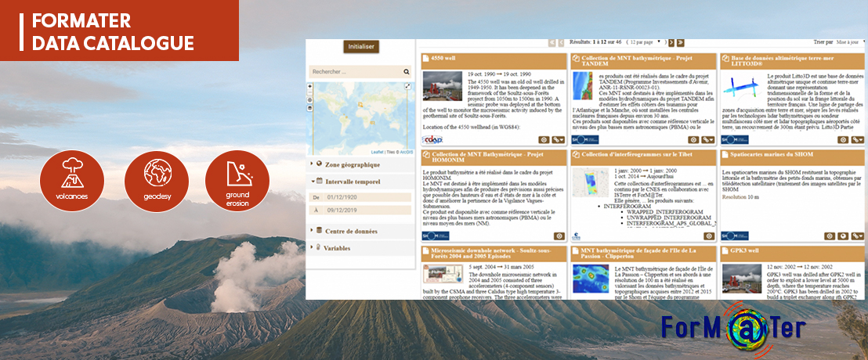
Task: Click the volcanoes round icon
Action: (x=72, y=181)
